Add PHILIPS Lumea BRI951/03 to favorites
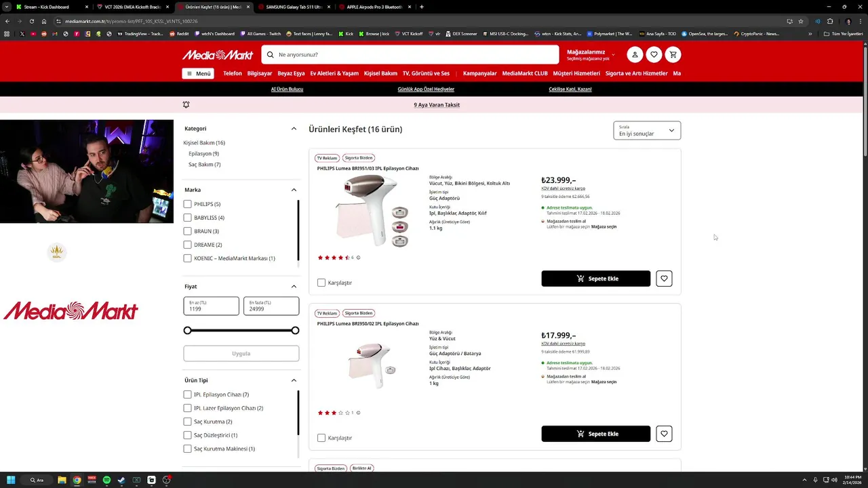868x488 pixels. [664, 279]
